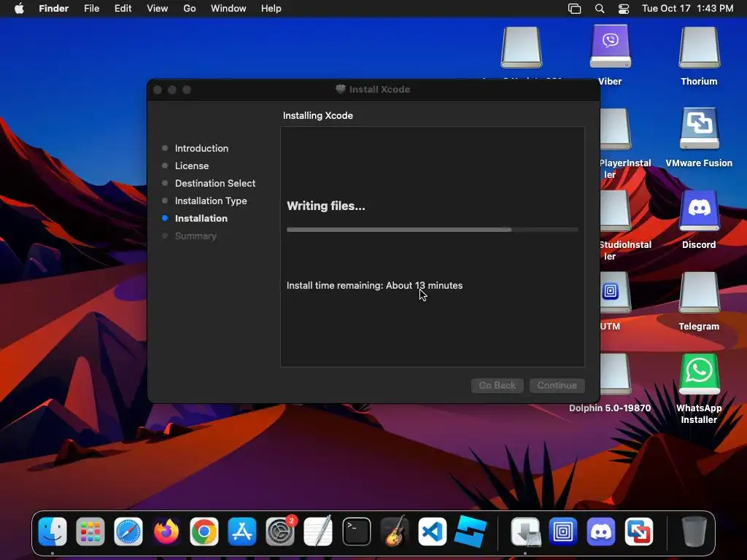The width and height of the screenshot is (747, 560).
Task: Click the Installation Type step
Action: tap(211, 201)
